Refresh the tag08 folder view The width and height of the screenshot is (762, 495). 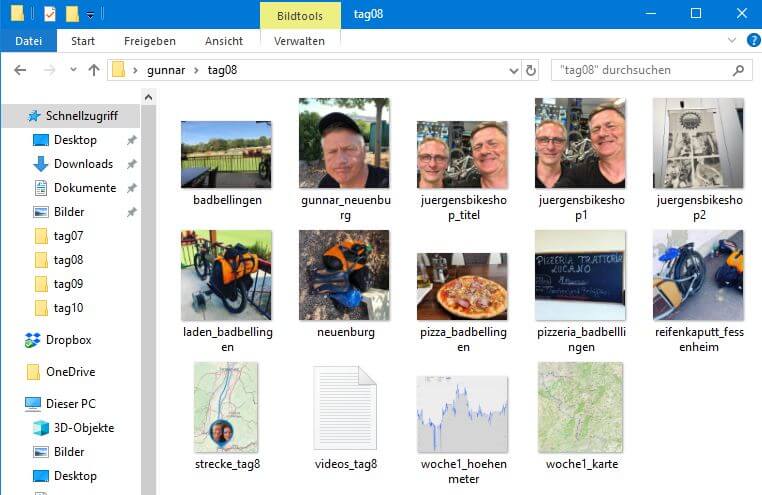pyautogui.click(x=531, y=70)
